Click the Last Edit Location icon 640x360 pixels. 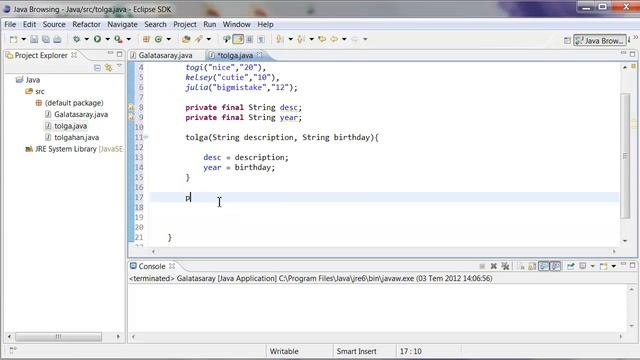[x=322, y=39]
